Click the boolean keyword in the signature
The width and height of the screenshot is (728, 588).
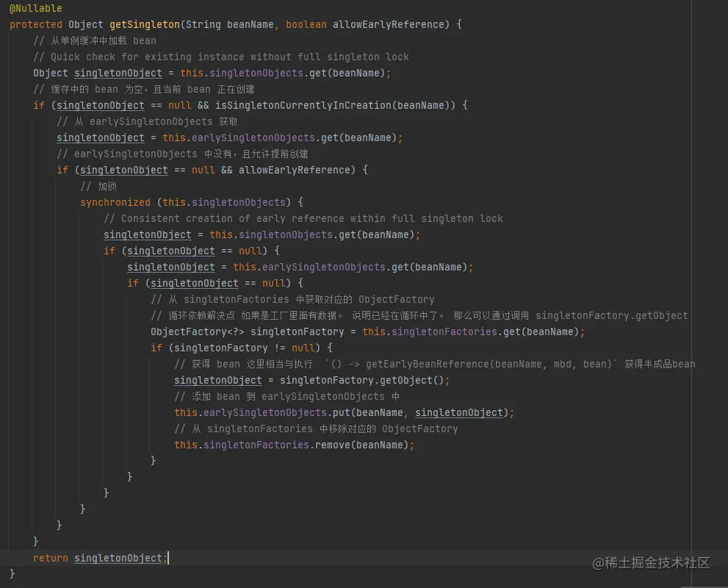coord(306,24)
